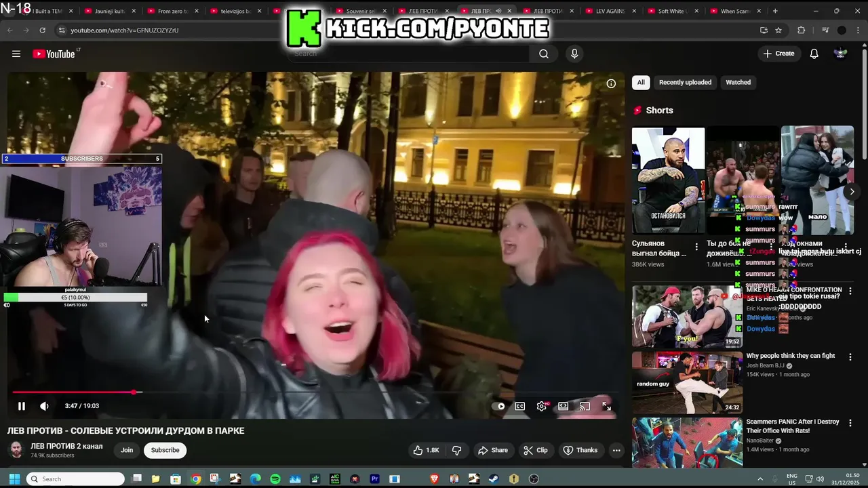Screen dimensions: 868x488
Task: Open a new Chrome tab with plus
Action: pyautogui.click(x=775, y=11)
